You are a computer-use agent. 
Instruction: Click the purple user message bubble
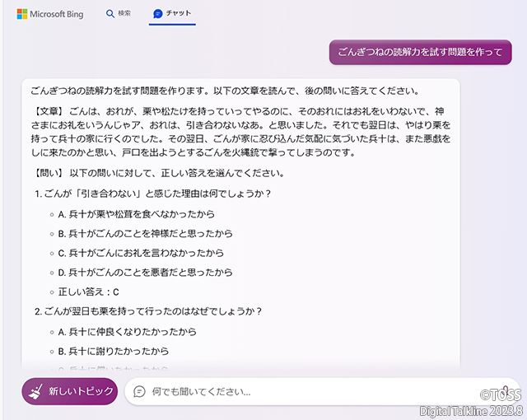pyautogui.click(x=420, y=52)
